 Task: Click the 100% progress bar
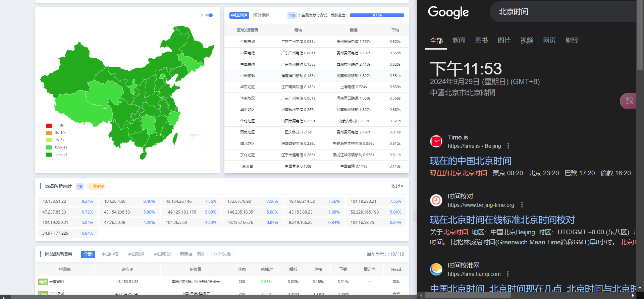click(x=377, y=15)
